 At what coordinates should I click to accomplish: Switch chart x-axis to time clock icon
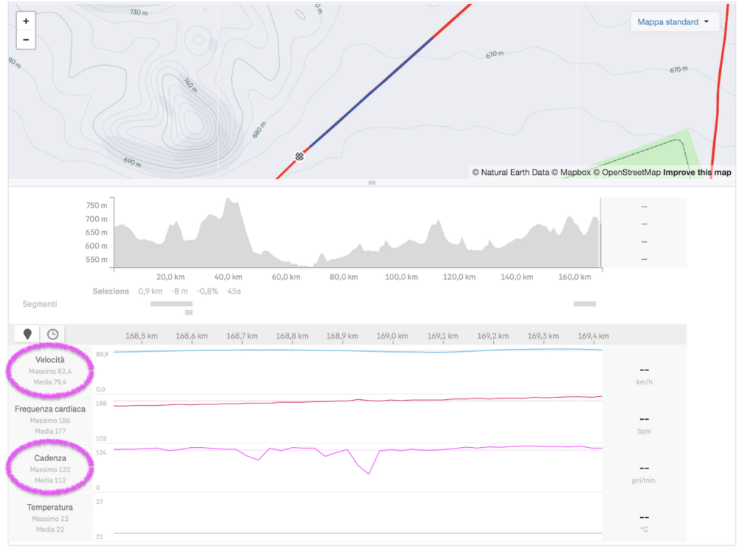[x=52, y=334]
